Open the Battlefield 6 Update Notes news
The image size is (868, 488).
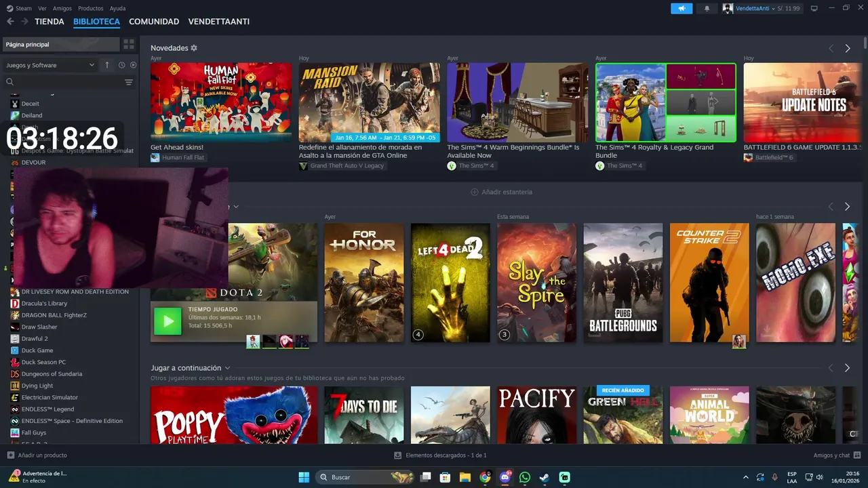point(804,102)
